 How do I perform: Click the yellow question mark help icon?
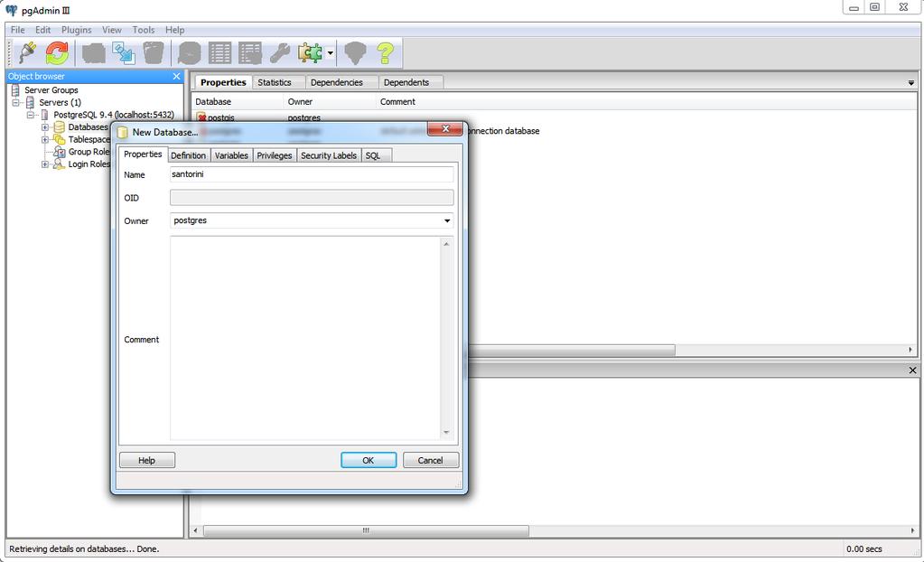386,53
